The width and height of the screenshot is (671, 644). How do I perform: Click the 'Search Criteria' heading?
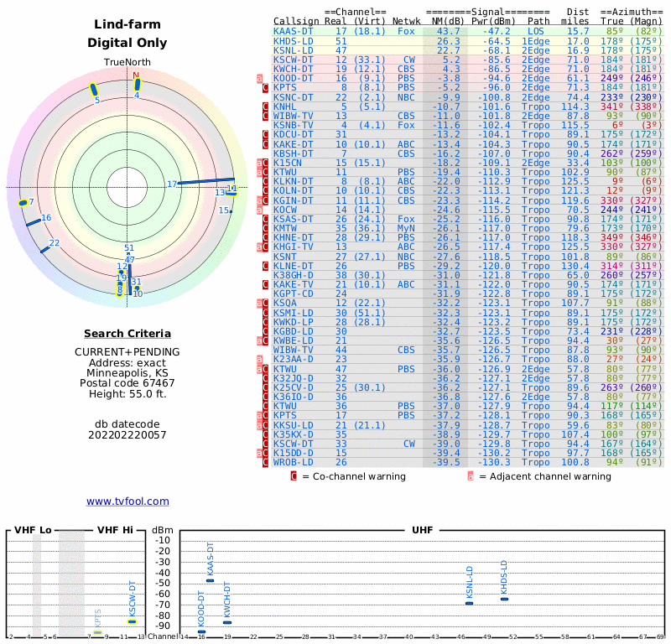(127, 334)
